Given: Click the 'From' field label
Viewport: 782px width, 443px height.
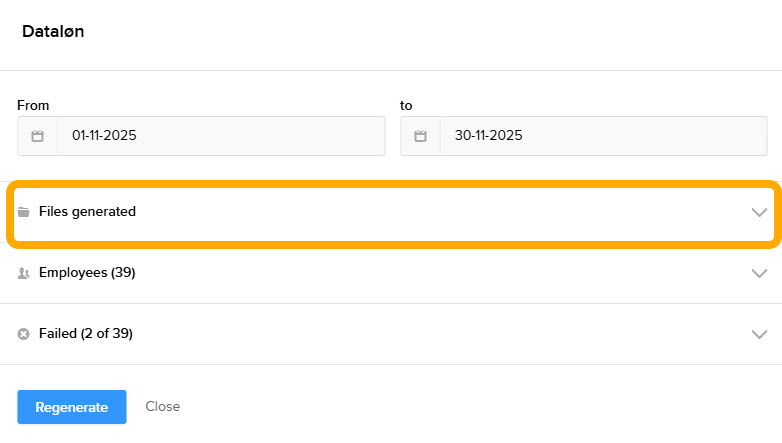Looking at the screenshot, I should tap(33, 105).
